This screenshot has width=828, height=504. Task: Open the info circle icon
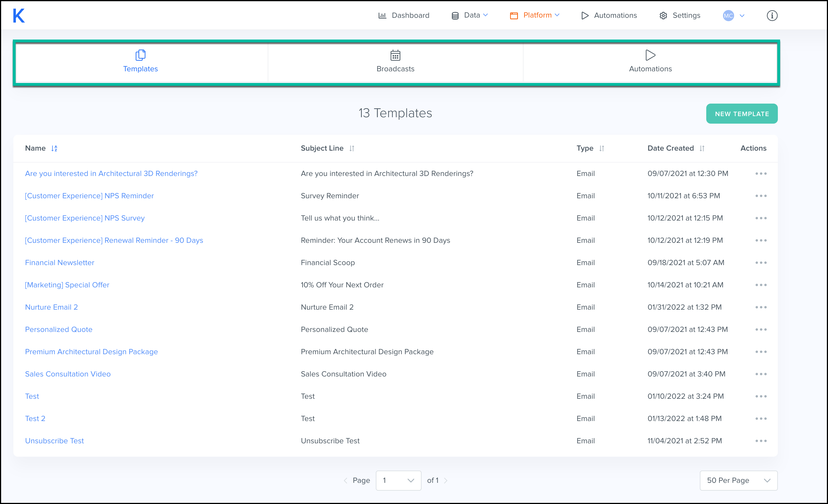(771, 15)
